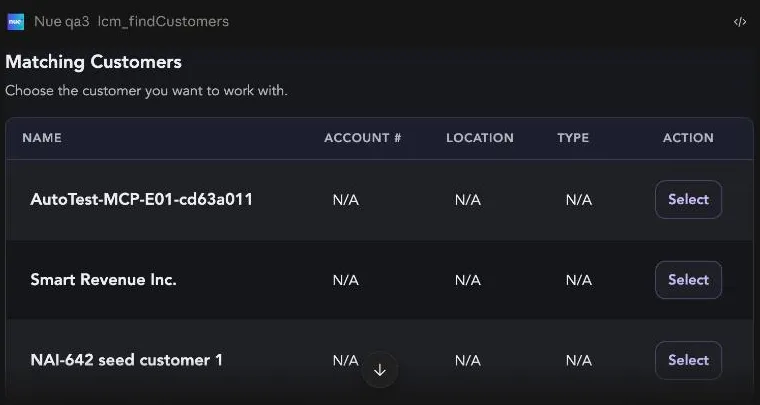Select the AutoTest-MCP-E01-cd63a011 customer
This screenshot has width=760, height=405.
click(x=688, y=200)
